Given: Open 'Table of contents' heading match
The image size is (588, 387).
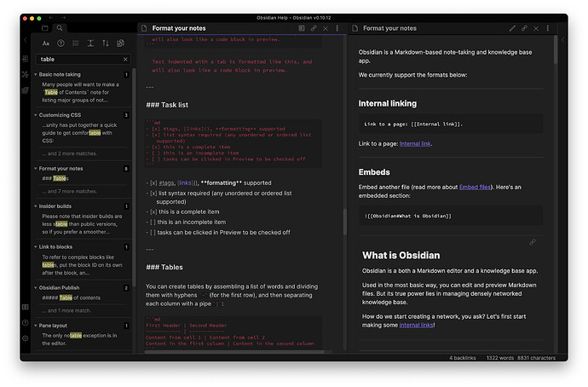Looking at the screenshot, I should pos(72,297).
